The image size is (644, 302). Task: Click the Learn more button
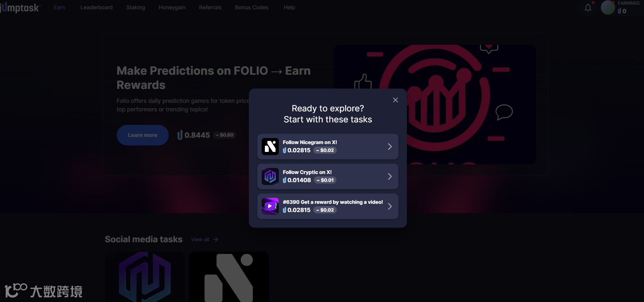pos(143,135)
